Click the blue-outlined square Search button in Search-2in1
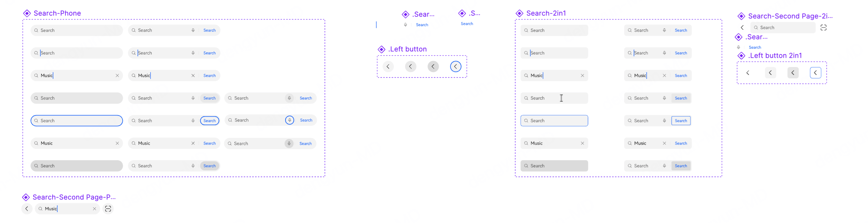868x223 pixels. (x=681, y=121)
